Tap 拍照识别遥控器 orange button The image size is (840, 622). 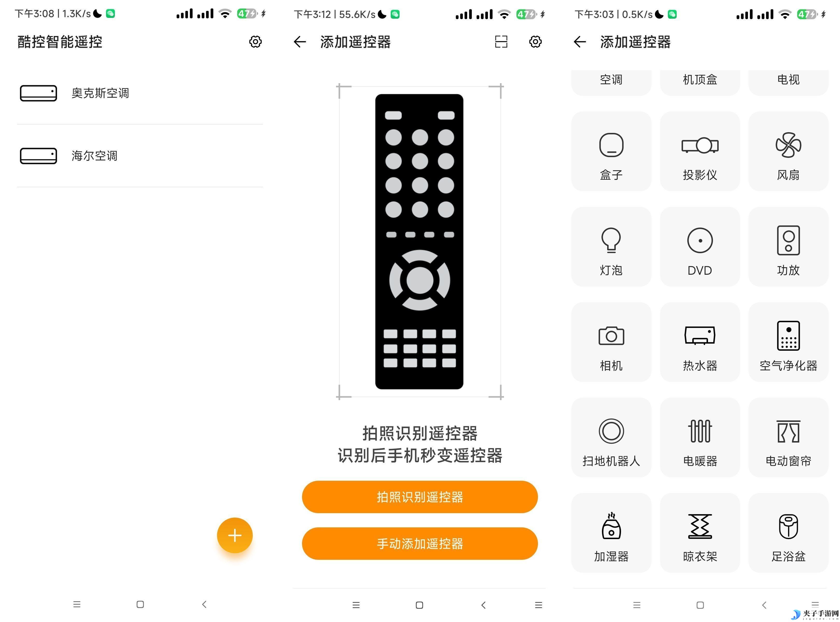point(419,497)
